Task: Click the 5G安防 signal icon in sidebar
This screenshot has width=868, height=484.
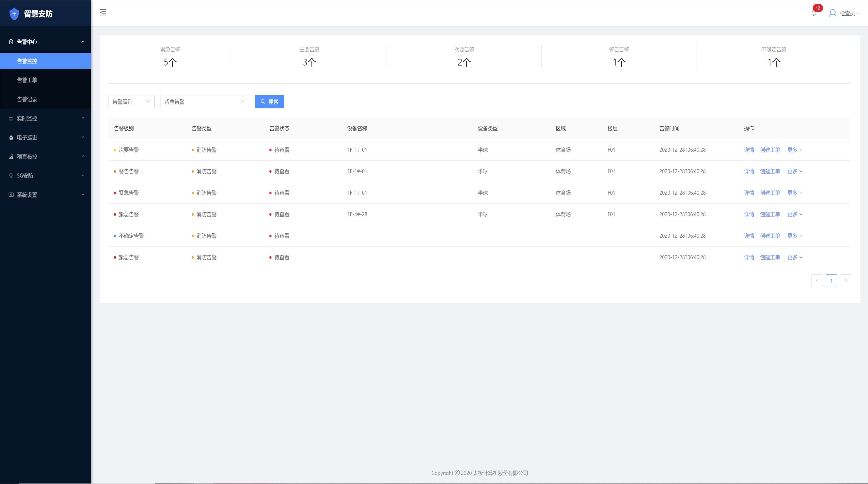Action: click(11, 176)
